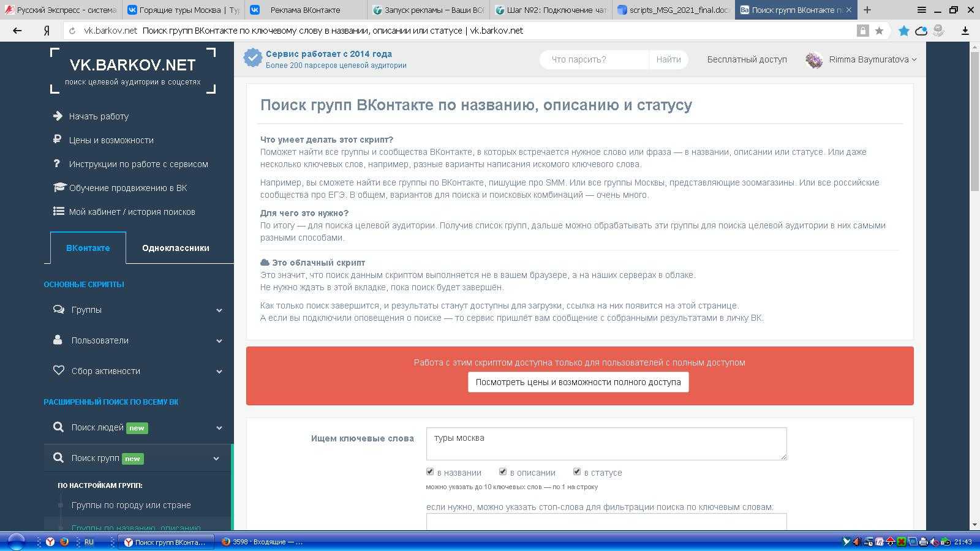Image resolution: width=980 pixels, height=551 pixels.
Task: Close the Поиск групп ВКонтакте tab
Action: [848, 10]
